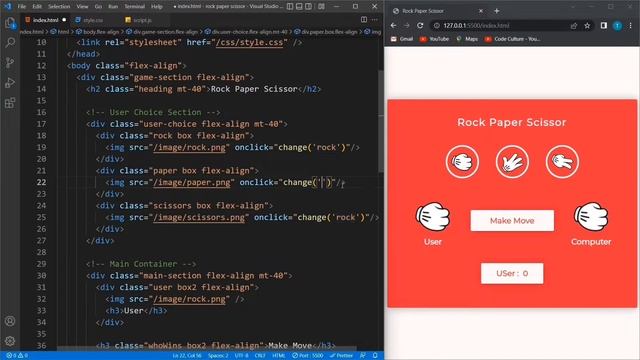Image resolution: width=640 pixels, height=360 pixels.
Task: Open a new browser tab
Action: (x=497, y=11)
